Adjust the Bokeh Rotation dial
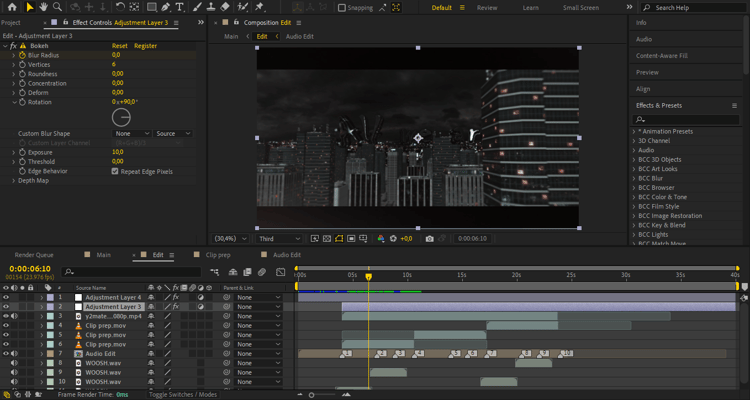750x400 pixels. [120, 118]
